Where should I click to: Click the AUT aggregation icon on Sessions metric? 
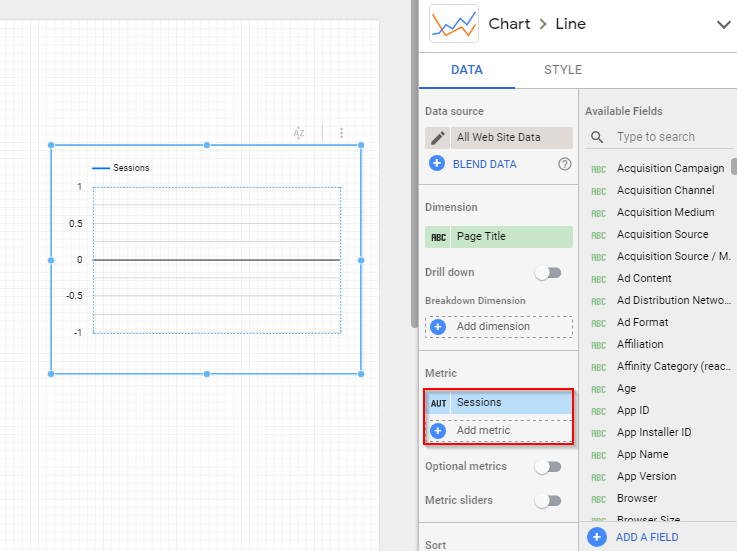pyautogui.click(x=438, y=403)
